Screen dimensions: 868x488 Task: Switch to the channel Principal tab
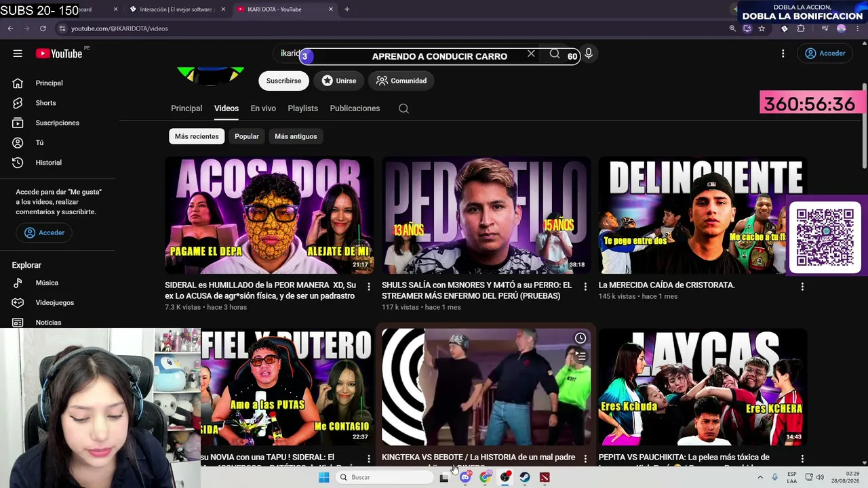[186, 108]
